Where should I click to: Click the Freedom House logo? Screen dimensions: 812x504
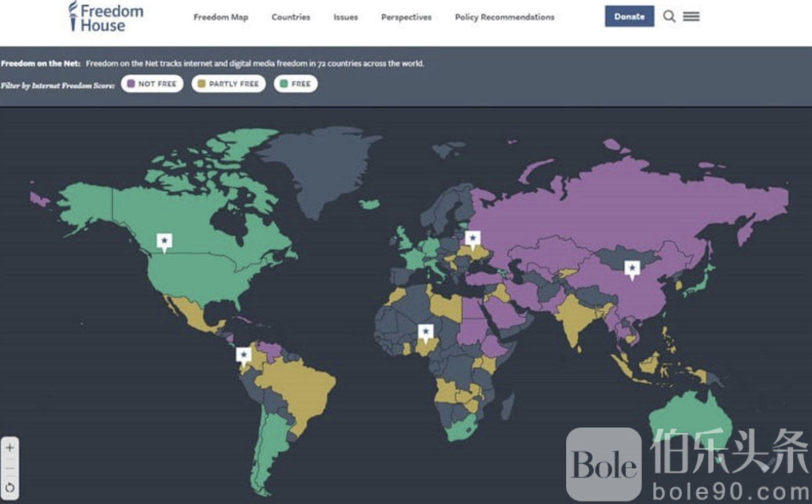pos(106,17)
